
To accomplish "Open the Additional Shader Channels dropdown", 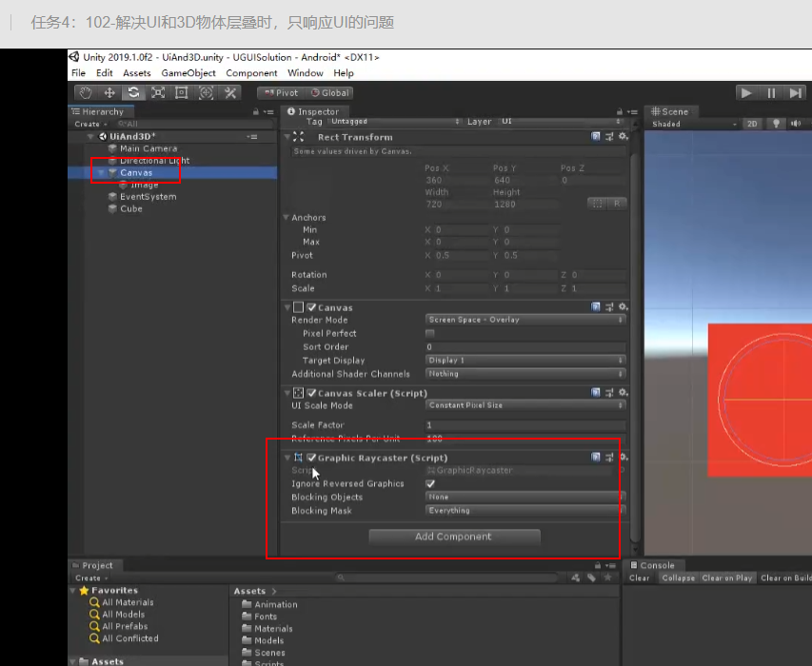I will [x=525, y=374].
